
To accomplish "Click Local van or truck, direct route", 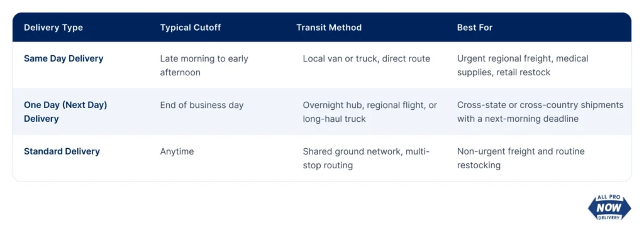I will click(367, 58).
